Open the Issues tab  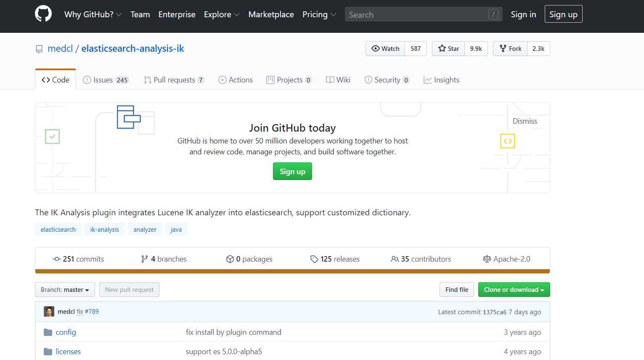pos(106,80)
